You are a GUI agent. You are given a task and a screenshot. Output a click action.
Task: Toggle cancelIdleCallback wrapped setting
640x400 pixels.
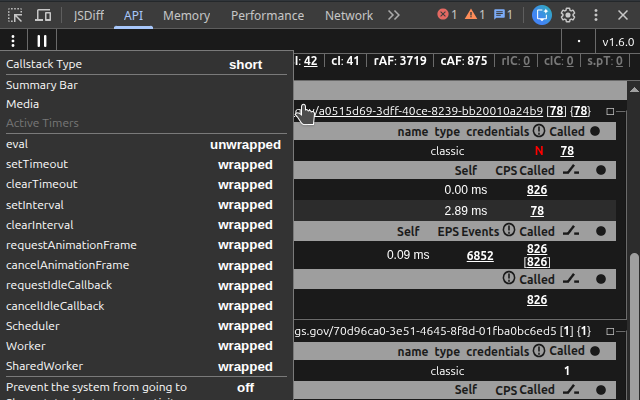(x=245, y=305)
